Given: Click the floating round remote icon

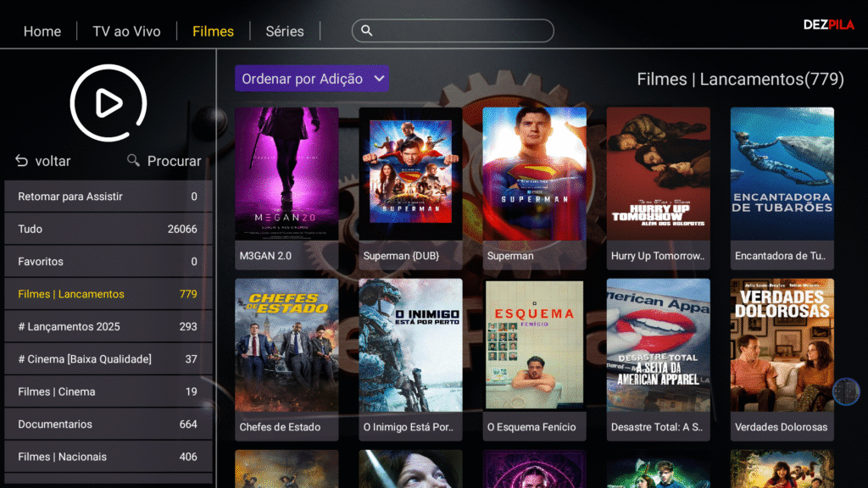Looking at the screenshot, I should pos(846,391).
